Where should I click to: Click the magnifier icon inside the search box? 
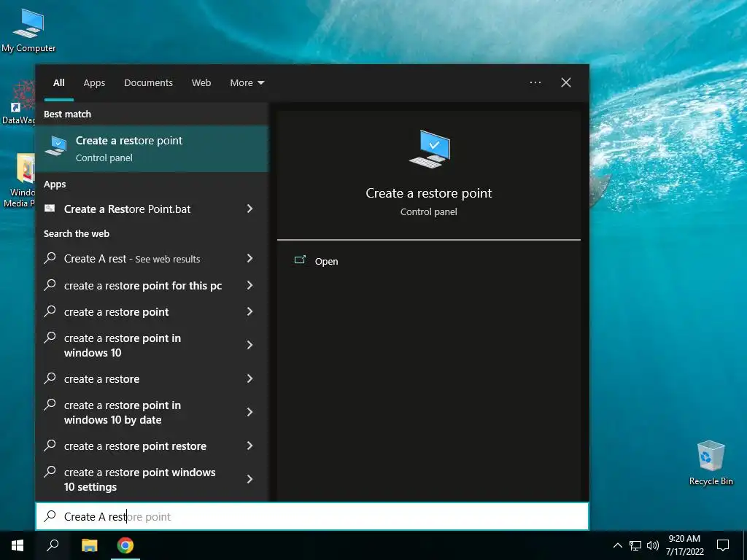pos(50,516)
